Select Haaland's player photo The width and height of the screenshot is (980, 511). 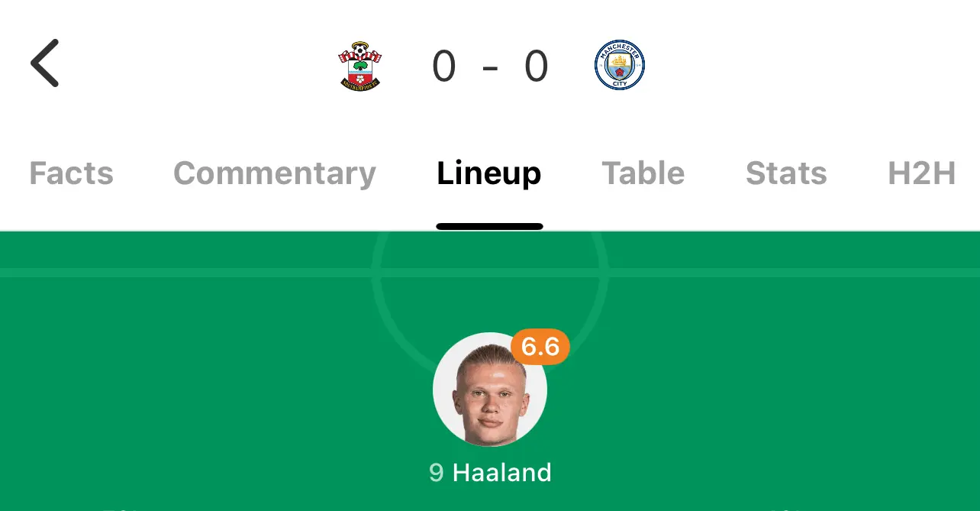click(x=490, y=390)
